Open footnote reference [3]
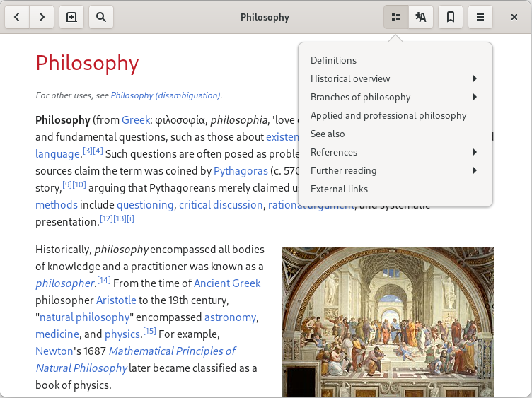 pyautogui.click(x=88, y=151)
